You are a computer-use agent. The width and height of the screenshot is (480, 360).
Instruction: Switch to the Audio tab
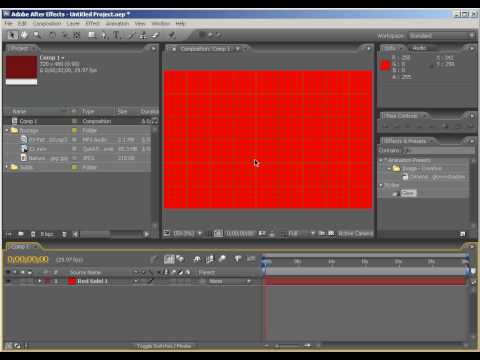pos(419,48)
